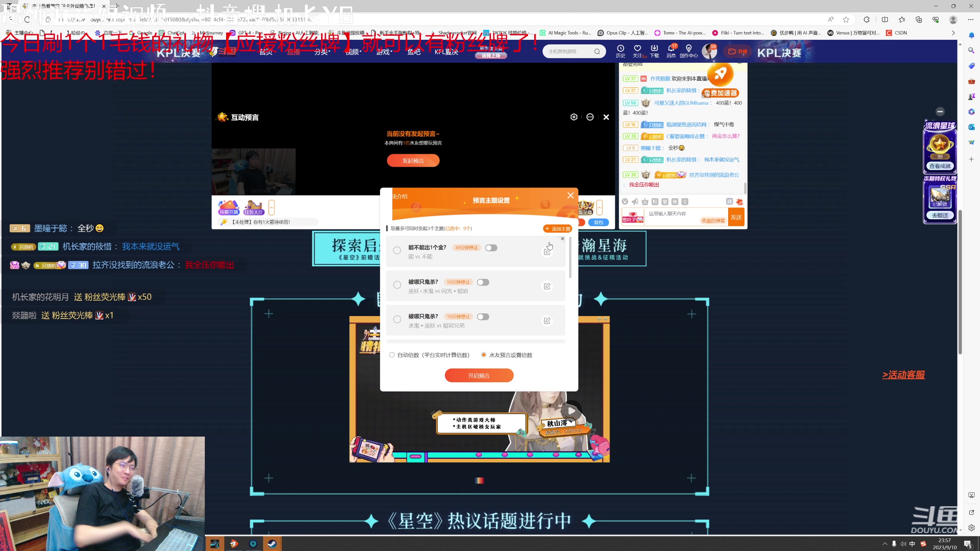Open Steam from the Windows taskbar
980x551 pixels.
pyautogui.click(x=272, y=543)
